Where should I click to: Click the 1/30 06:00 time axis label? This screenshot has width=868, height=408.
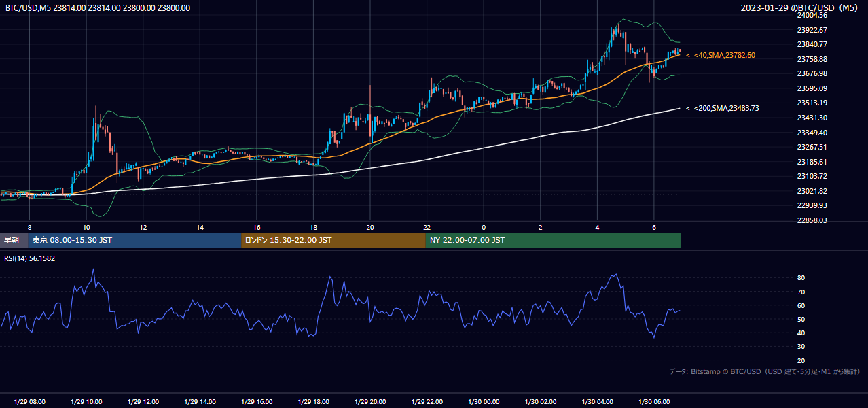coord(654,402)
